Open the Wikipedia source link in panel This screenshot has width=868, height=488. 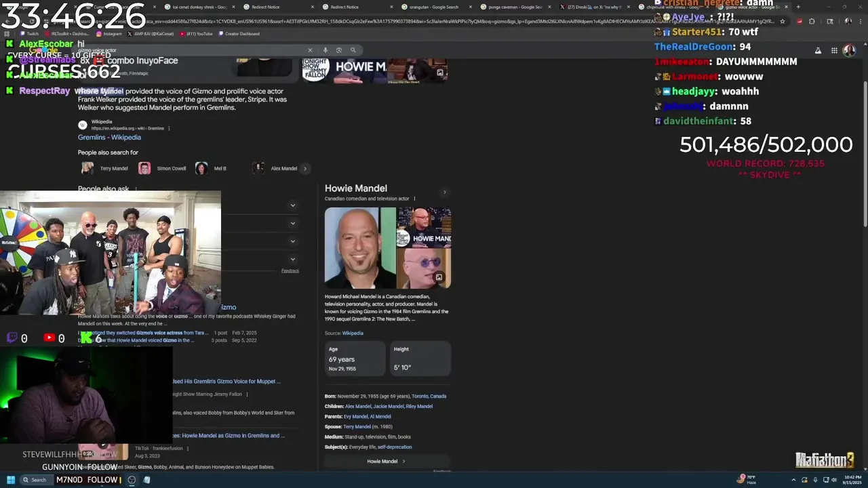[x=353, y=333]
